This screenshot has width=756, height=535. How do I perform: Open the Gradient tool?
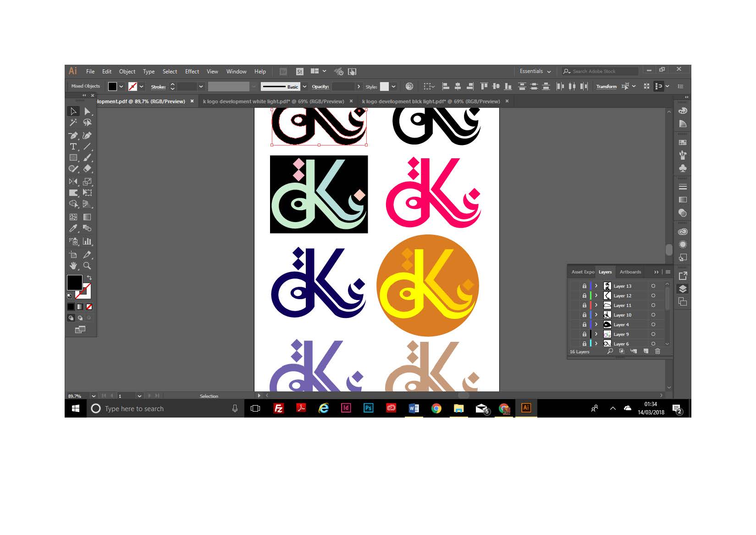click(88, 217)
